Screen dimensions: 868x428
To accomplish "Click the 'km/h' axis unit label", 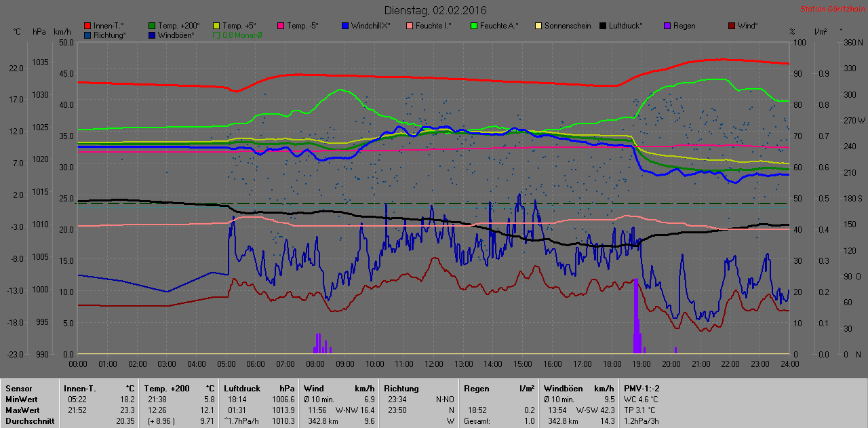I will (62, 32).
